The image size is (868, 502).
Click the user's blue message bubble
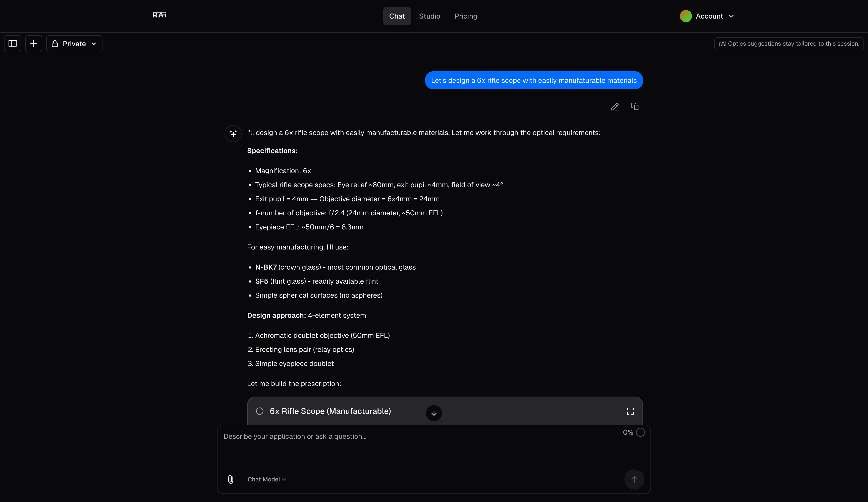click(534, 81)
